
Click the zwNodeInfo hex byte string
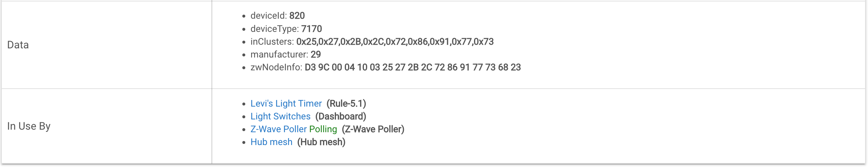tap(413, 67)
